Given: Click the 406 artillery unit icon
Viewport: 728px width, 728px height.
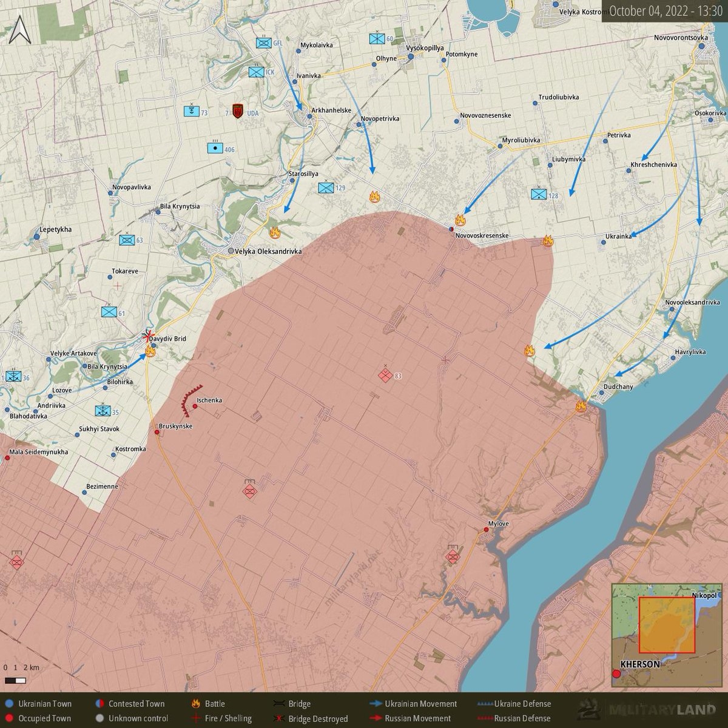Looking at the screenshot, I should 214,147.
